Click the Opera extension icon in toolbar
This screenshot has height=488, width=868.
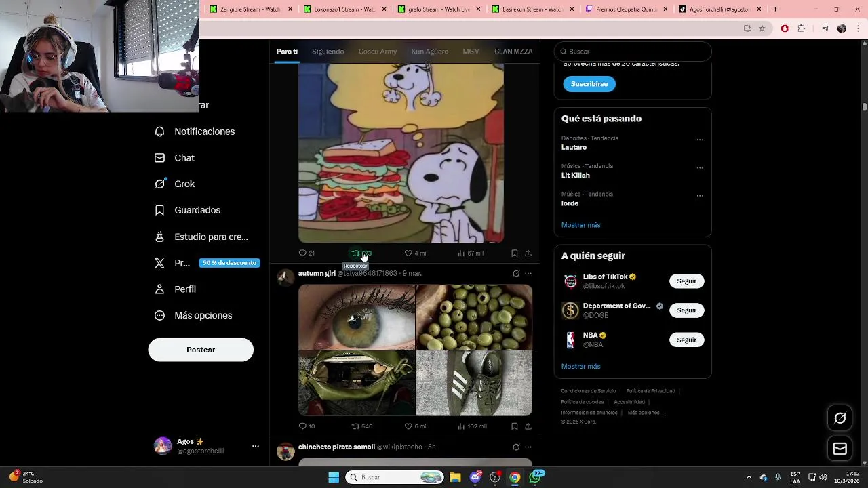point(785,28)
